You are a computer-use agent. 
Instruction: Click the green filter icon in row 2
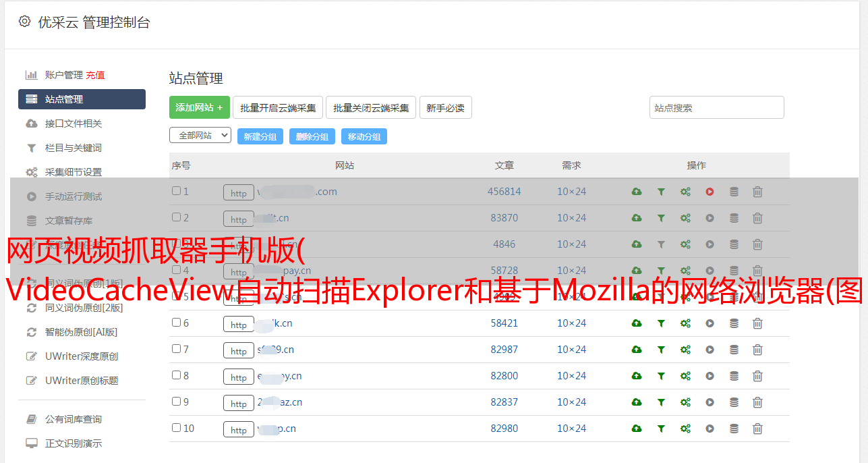click(x=661, y=218)
